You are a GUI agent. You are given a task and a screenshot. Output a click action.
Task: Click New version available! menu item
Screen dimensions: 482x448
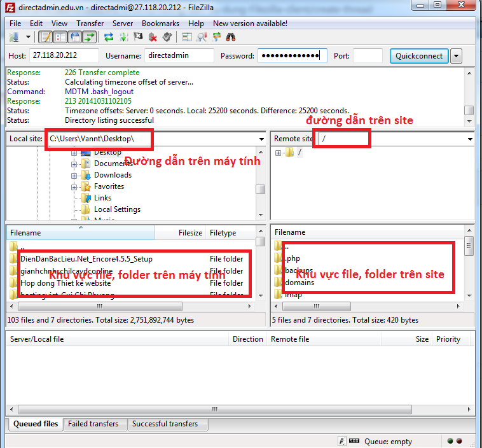point(251,24)
